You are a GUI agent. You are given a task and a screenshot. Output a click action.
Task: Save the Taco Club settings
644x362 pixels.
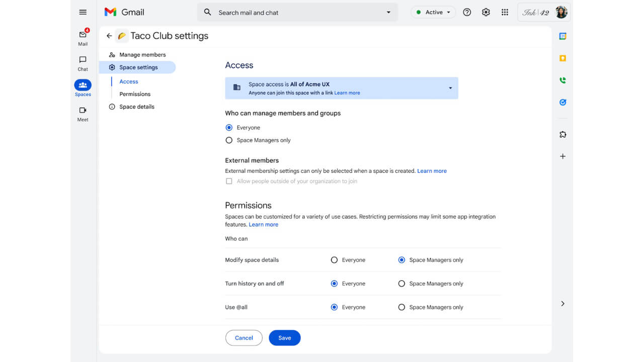tap(284, 337)
